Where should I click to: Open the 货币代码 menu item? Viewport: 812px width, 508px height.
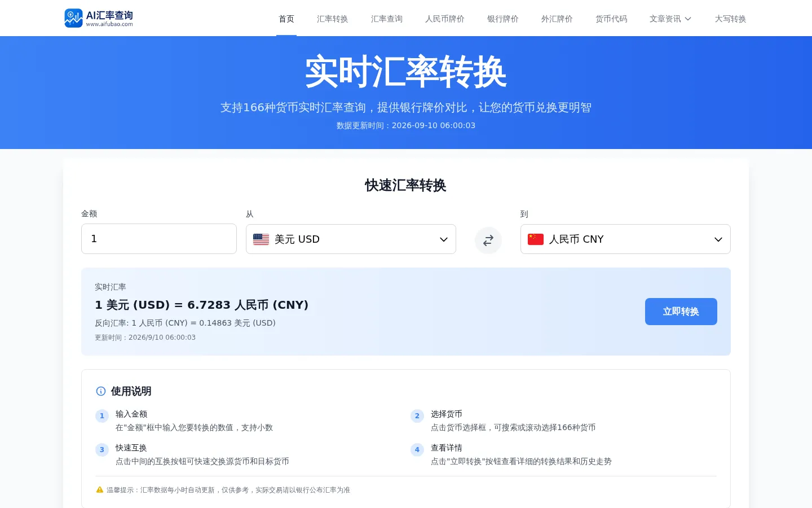pyautogui.click(x=611, y=19)
